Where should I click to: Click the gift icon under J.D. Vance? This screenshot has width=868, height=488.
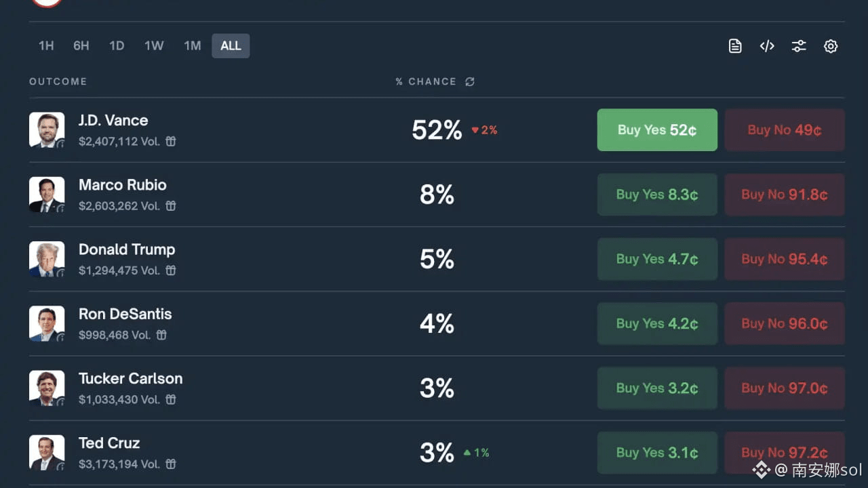pos(171,142)
